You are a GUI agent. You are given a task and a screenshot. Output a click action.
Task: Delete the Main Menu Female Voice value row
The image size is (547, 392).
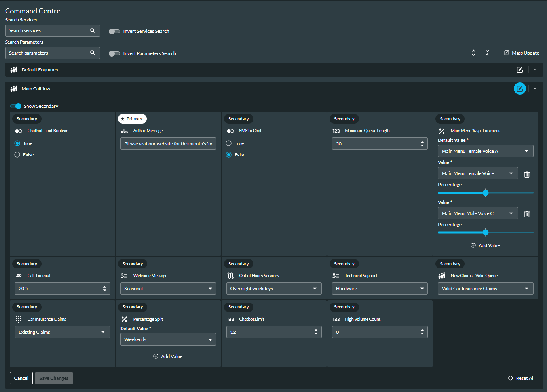[x=527, y=174]
